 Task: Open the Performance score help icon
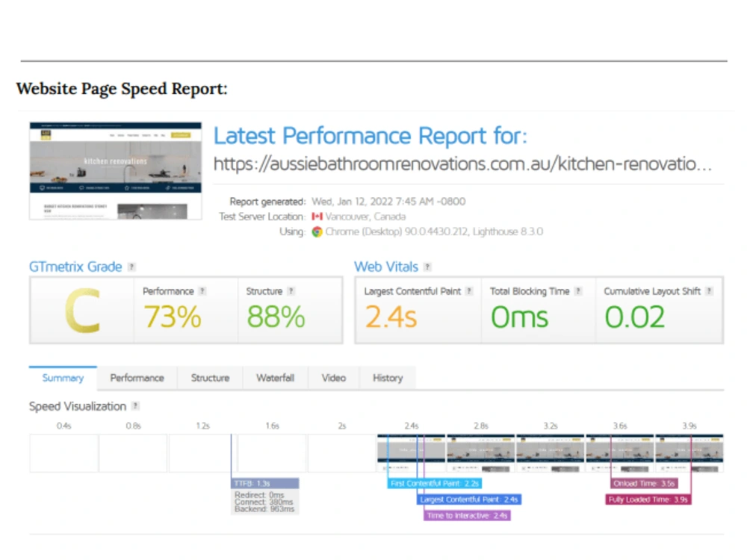coord(202,291)
